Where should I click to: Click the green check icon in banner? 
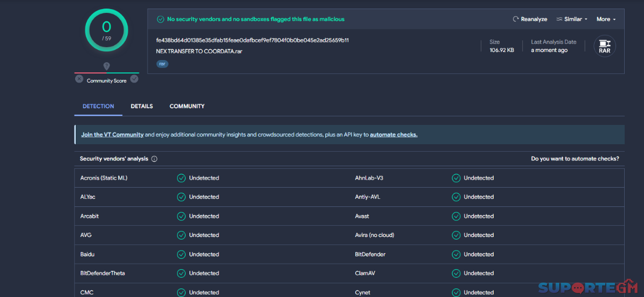point(160,19)
